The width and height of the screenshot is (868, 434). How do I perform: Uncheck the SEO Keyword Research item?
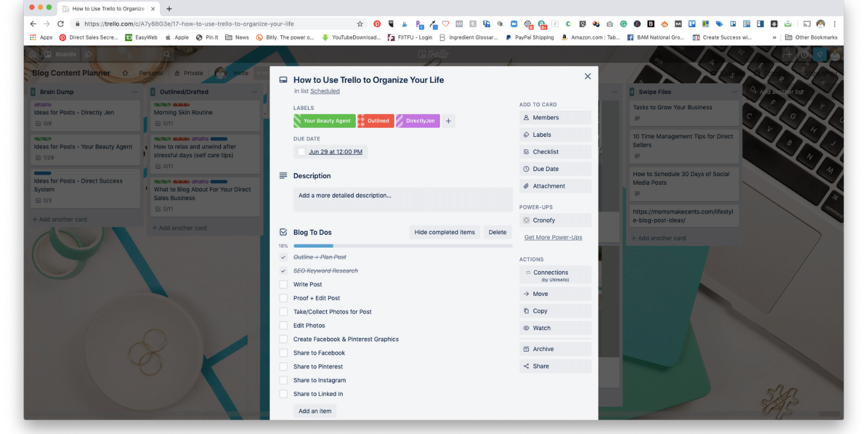pyautogui.click(x=284, y=271)
